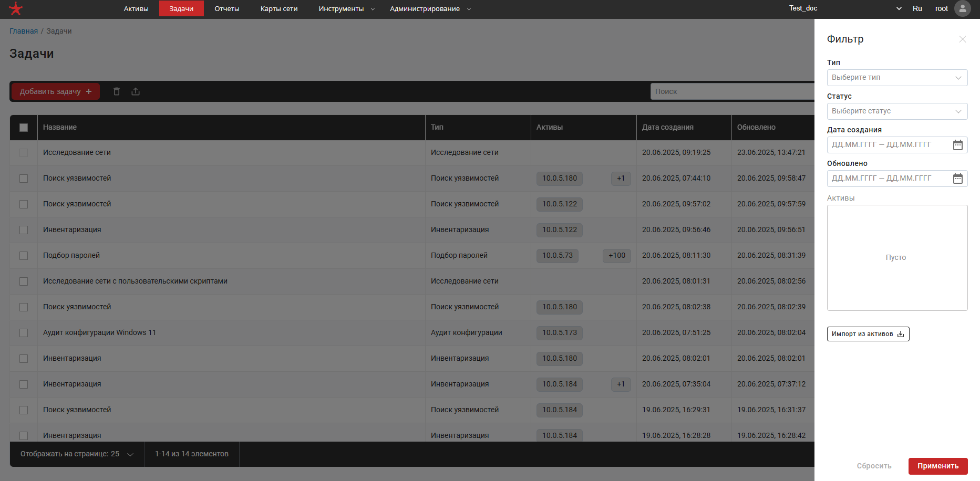Screen dimensions: 980x481
Task: Select checkbox for Аудит конфигурации Windows 11
Action: click(24, 333)
